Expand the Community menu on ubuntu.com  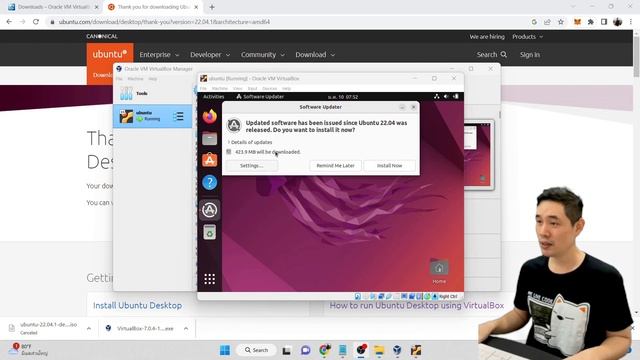[x=262, y=55]
